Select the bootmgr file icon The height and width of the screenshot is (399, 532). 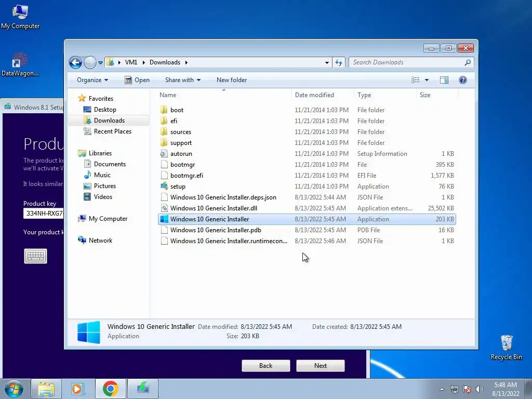[x=164, y=165]
